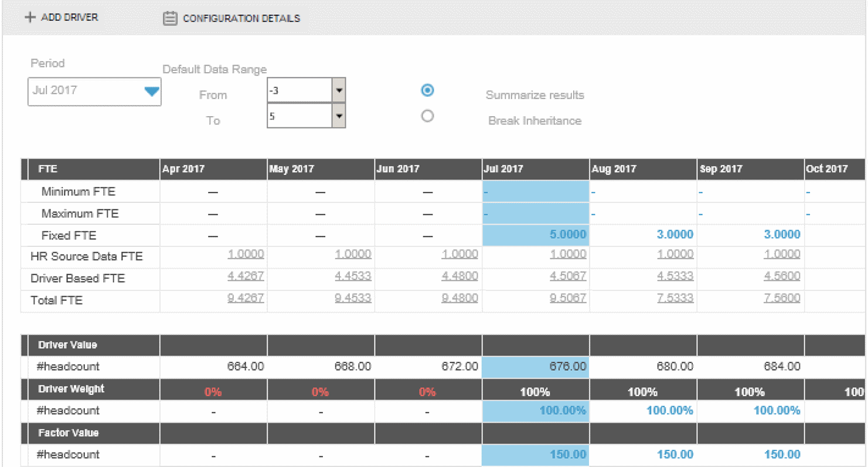The height and width of the screenshot is (467, 868).
Task: Click the From field showing -3
Action: pyautogui.click(x=299, y=90)
